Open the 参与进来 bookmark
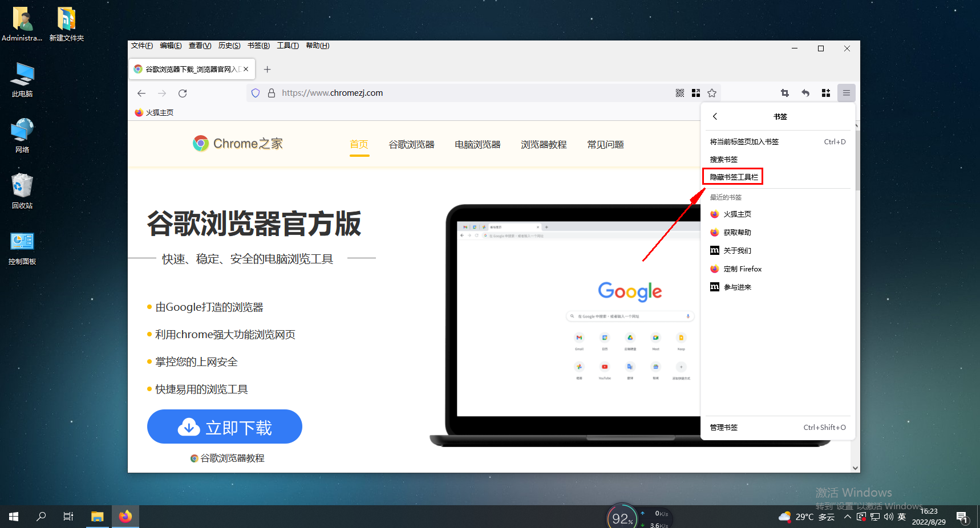 777,287
